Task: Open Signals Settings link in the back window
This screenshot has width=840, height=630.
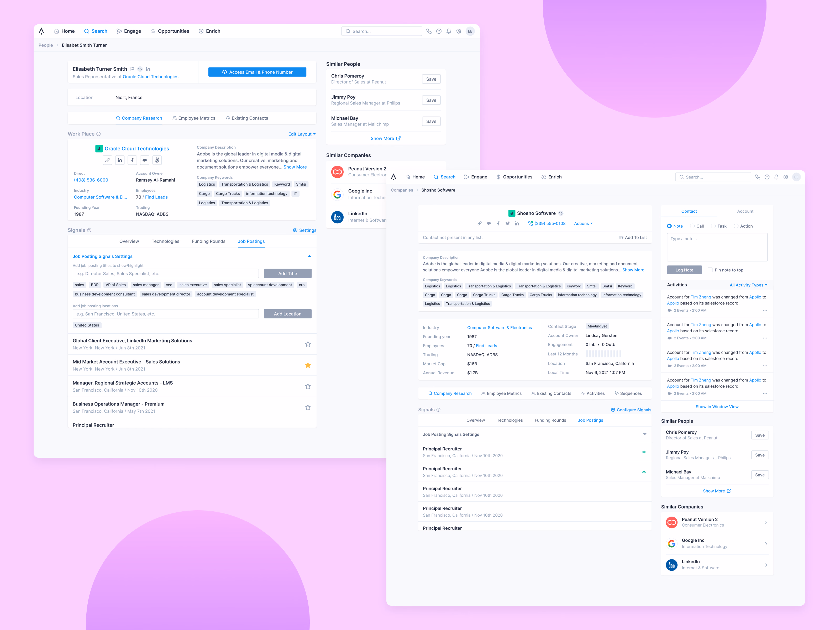Action: point(304,230)
